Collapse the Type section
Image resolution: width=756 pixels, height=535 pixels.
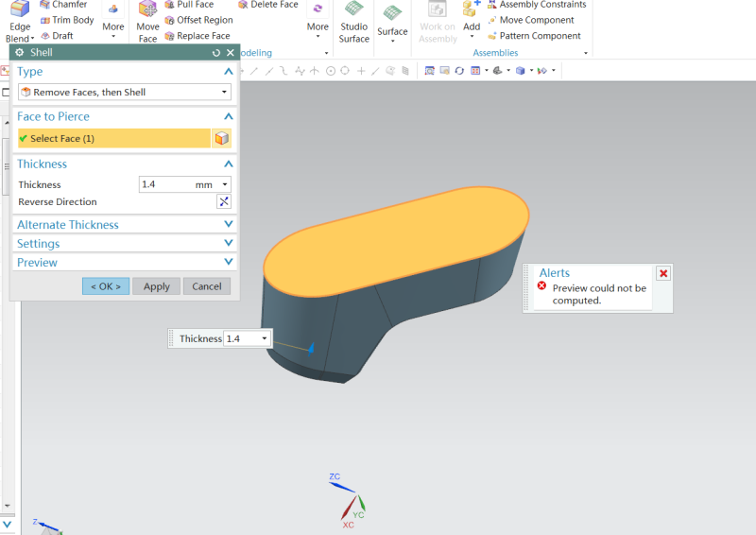point(229,72)
